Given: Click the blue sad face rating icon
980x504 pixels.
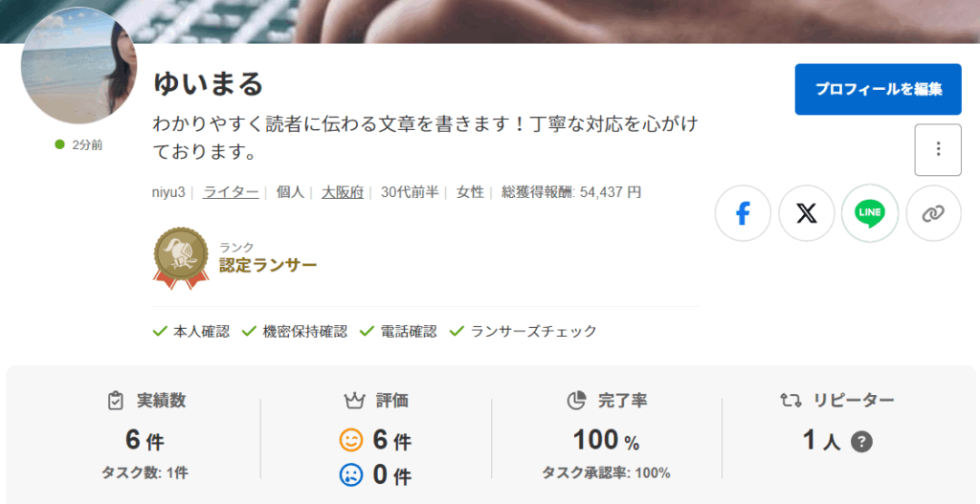Looking at the screenshot, I should pyautogui.click(x=351, y=474).
